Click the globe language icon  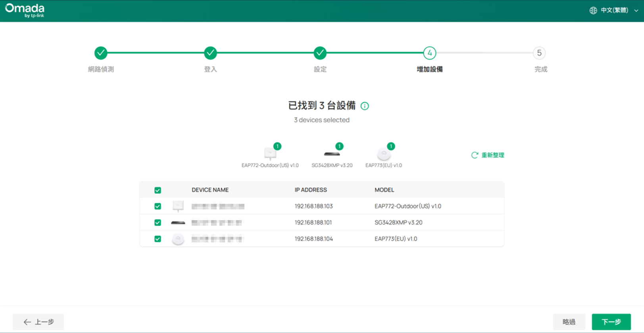(593, 10)
